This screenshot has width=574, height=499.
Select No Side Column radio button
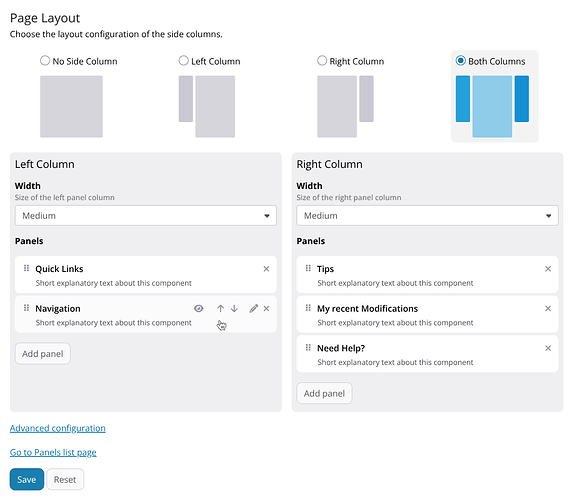(45, 60)
